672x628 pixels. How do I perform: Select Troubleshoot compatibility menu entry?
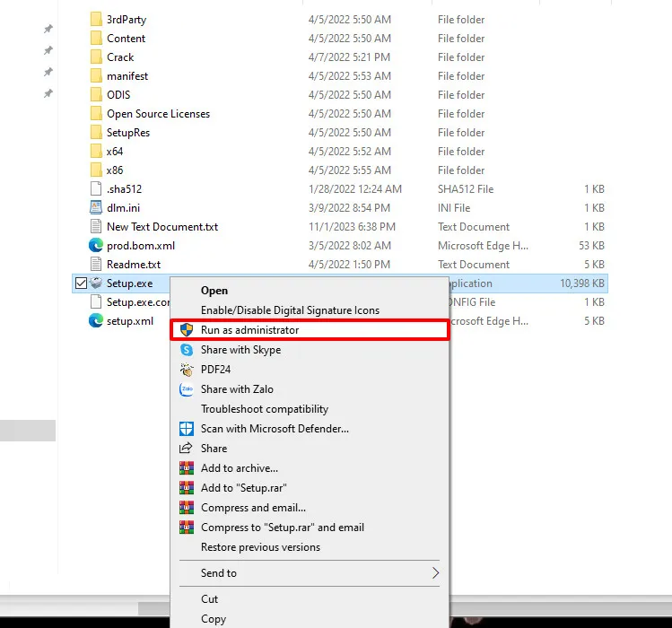click(265, 409)
